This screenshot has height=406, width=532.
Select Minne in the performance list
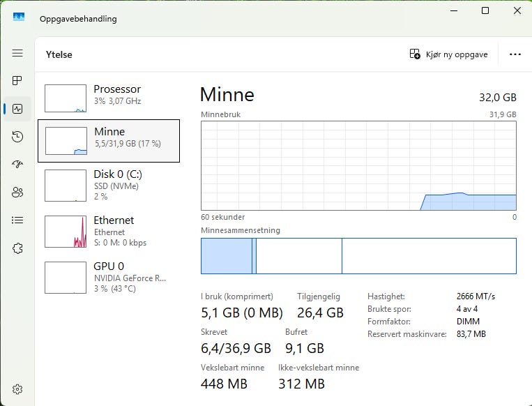(109, 141)
